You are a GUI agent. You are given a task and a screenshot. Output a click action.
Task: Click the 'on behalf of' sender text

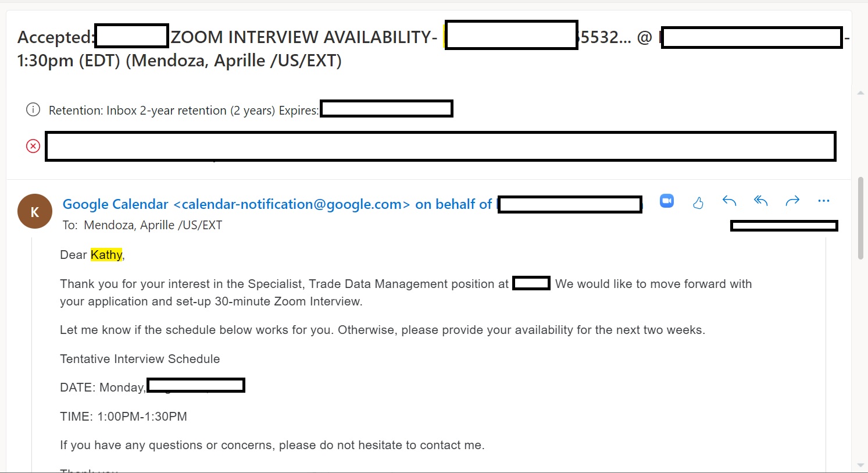pyautogui.click(x=453, y=204)
